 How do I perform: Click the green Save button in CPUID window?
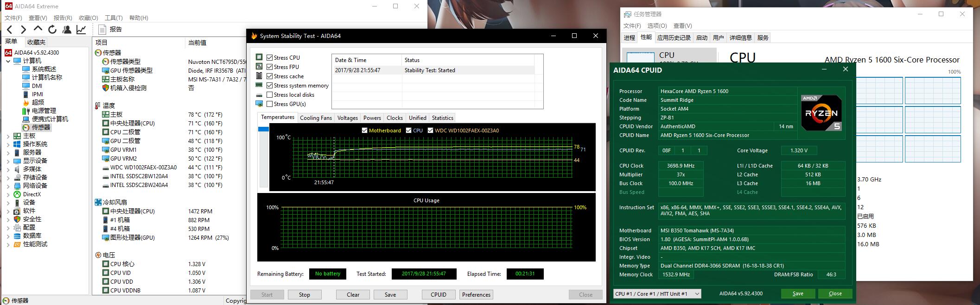tap(798, 293)
